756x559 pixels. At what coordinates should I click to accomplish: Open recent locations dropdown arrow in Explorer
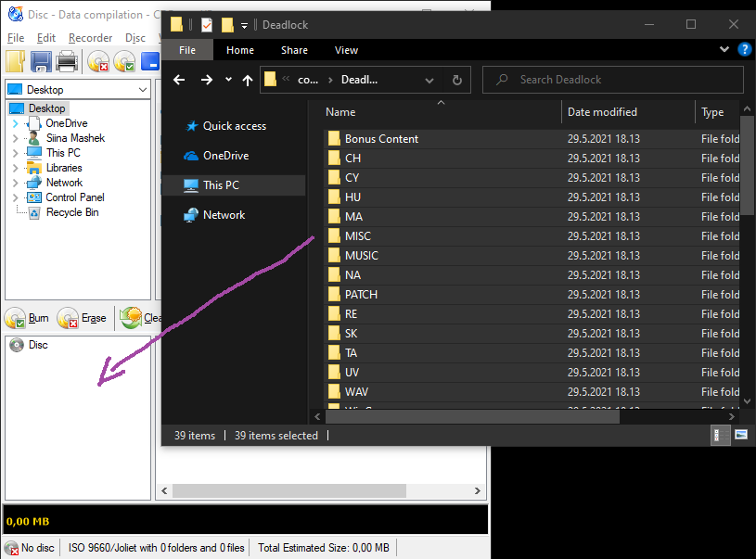[228, 80]
